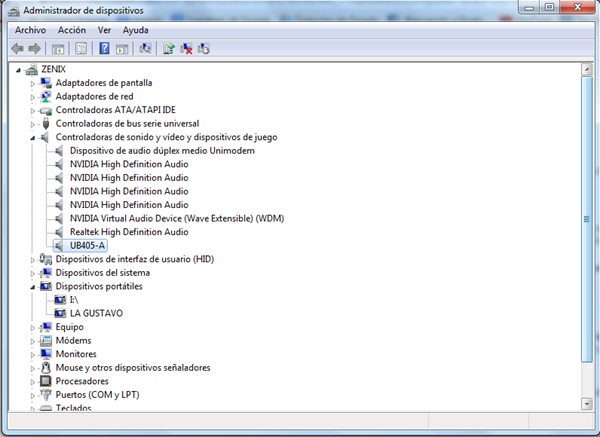The image size is (600, 437).
Task: Click the Disable device toolbar icon
Action: click(x=204, y=49)
